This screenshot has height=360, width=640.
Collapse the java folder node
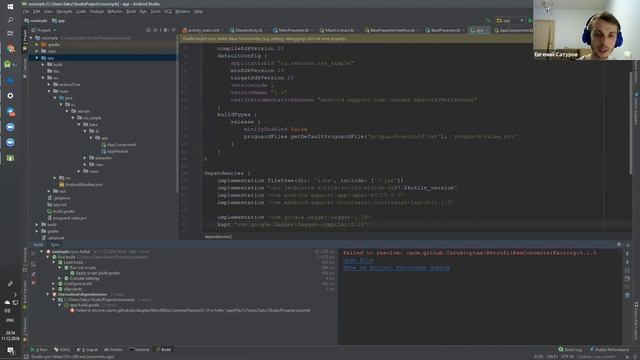point(55,98)
